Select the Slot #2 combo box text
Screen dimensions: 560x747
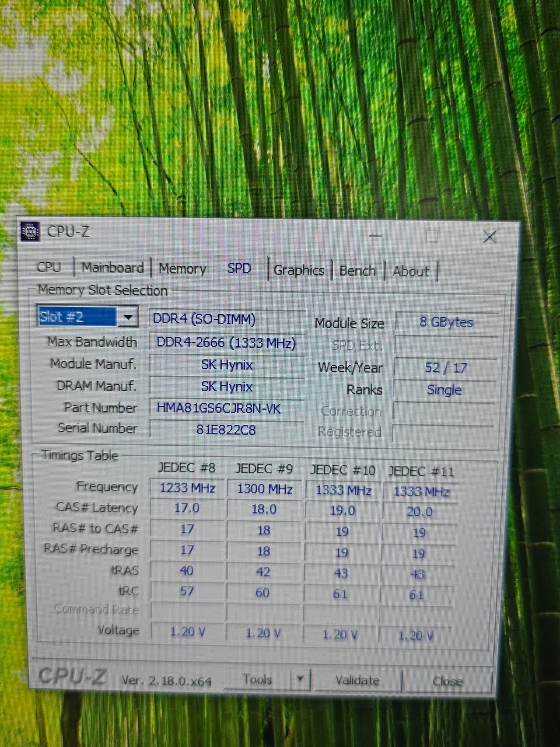point(78,317)
